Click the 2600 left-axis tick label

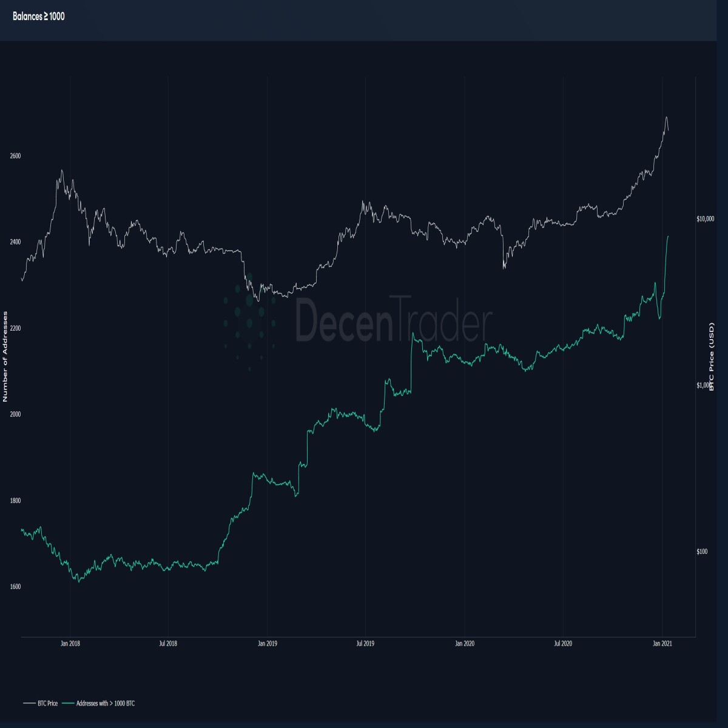16,156
